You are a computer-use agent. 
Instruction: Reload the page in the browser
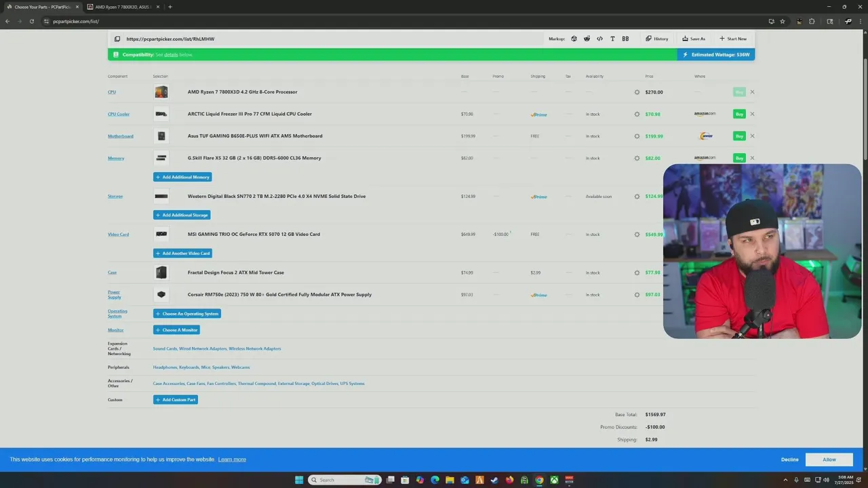(x=31, y=21)
